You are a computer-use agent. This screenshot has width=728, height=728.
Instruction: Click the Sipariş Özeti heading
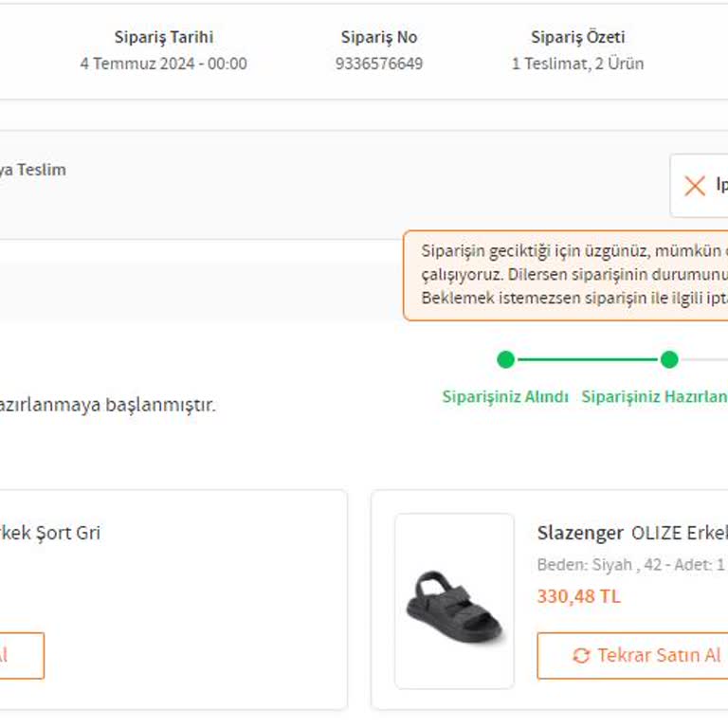(577, 37)
